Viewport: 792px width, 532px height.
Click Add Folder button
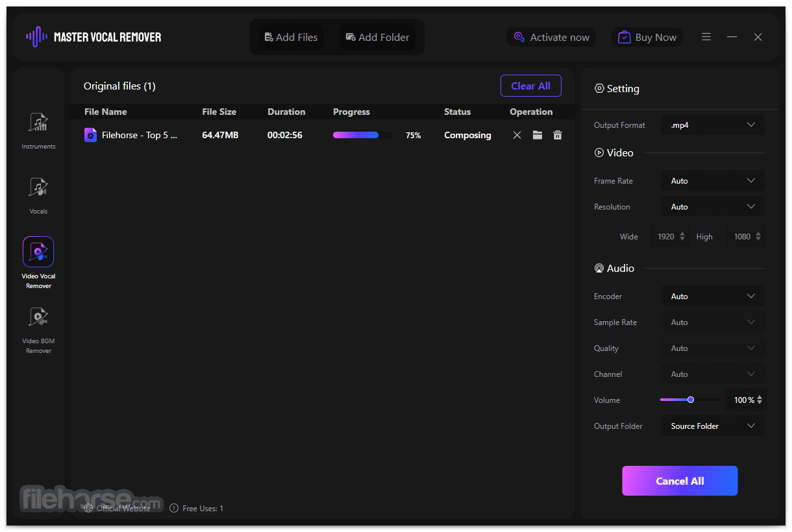pyautogui.click(x=377, y=37)
